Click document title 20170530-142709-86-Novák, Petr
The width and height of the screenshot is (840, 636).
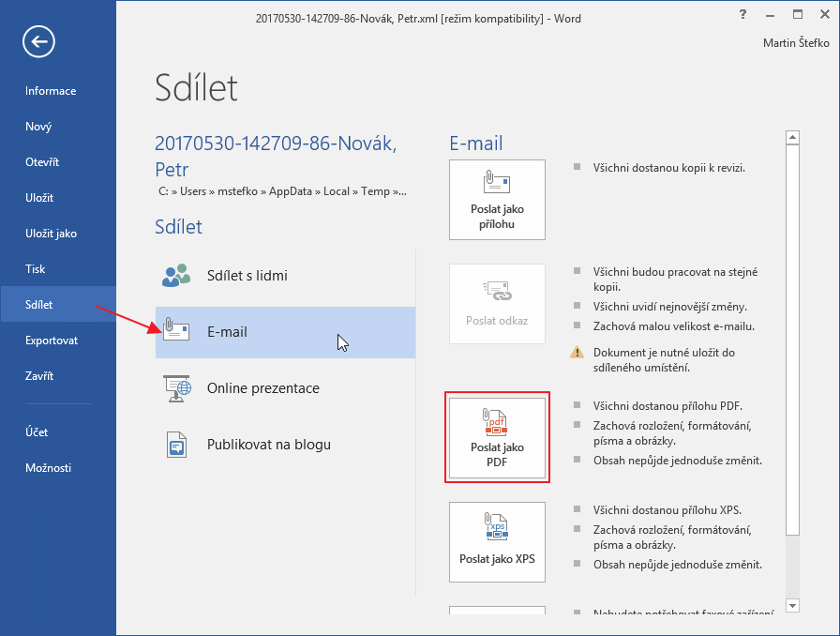pyautogui.click(x=276, y=156)
